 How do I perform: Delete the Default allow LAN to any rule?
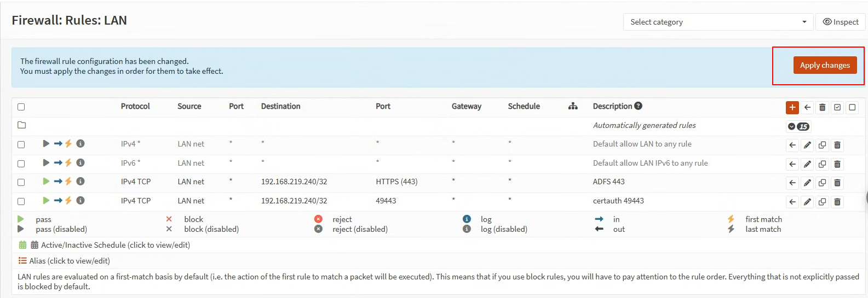(837, 145)
